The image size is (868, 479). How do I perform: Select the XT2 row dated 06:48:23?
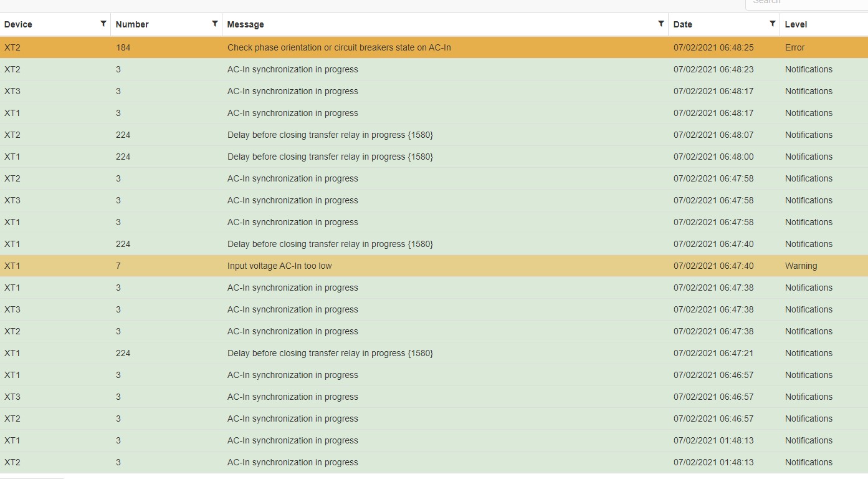tap(12, 69)
